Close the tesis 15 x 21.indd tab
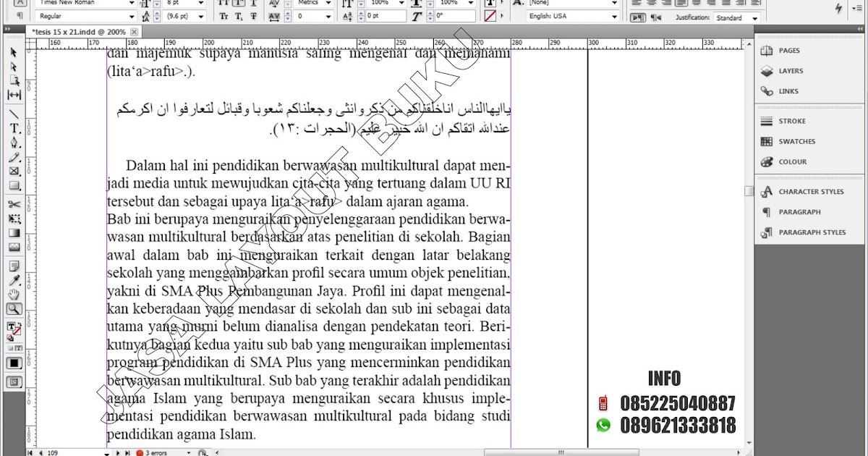 tap(135, 33)
